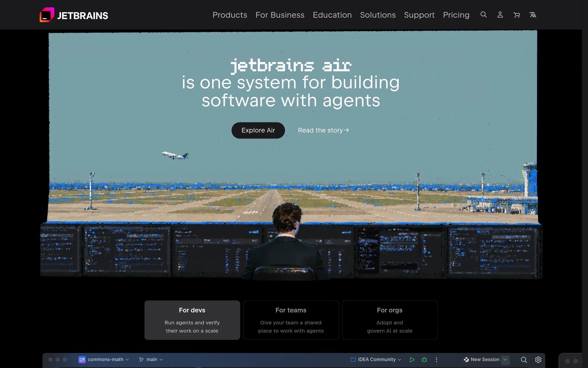
Task: Click the CM project badge icon
Action: click(x=82, y=360)
